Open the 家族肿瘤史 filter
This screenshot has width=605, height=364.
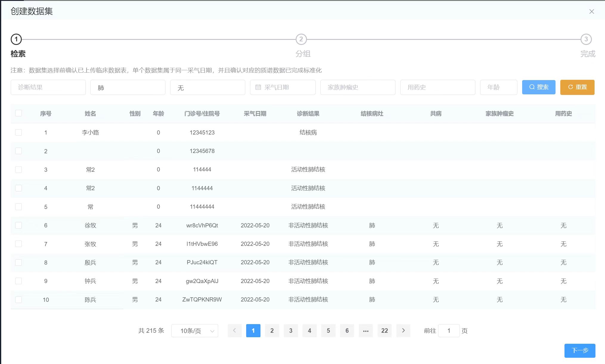click(x=358, y=87)
